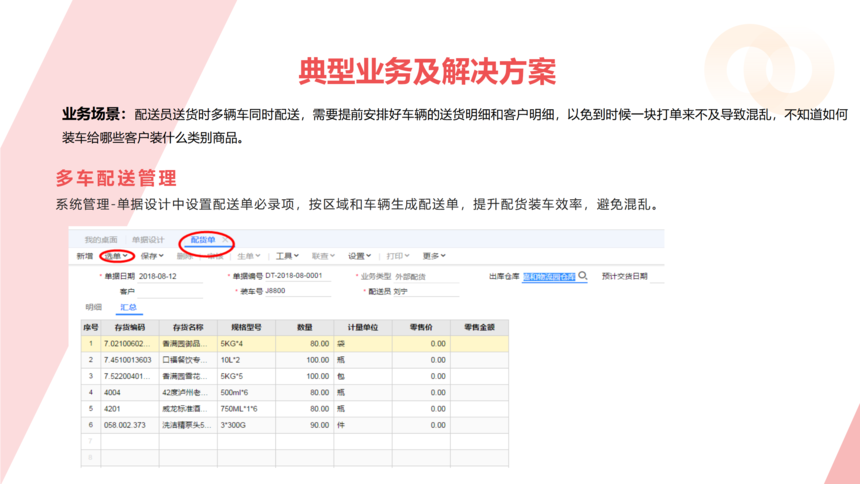Expand the 生单 dropdown
Viewport: 860px width, 484px height.
248,256
